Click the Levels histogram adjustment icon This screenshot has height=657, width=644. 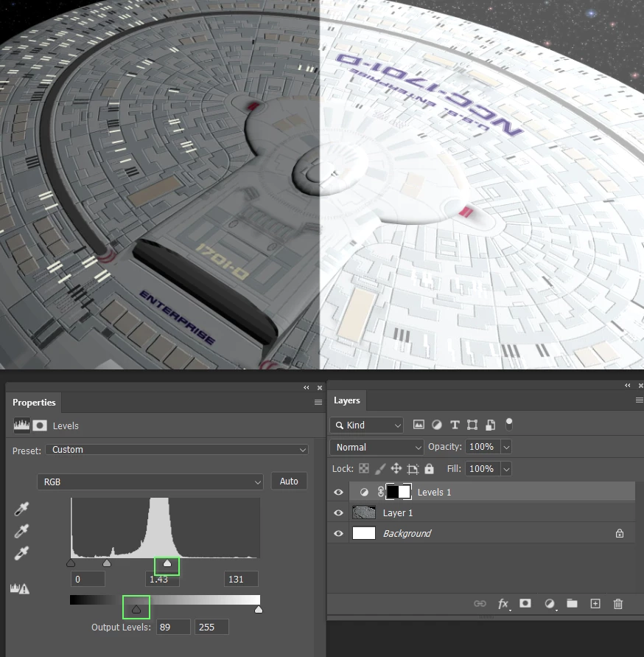pos(21,425)
